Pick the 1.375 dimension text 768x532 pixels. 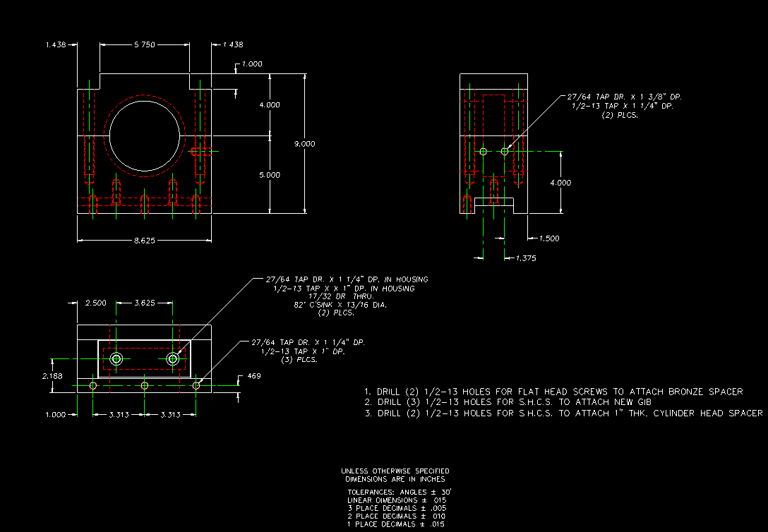coord(526,258)
